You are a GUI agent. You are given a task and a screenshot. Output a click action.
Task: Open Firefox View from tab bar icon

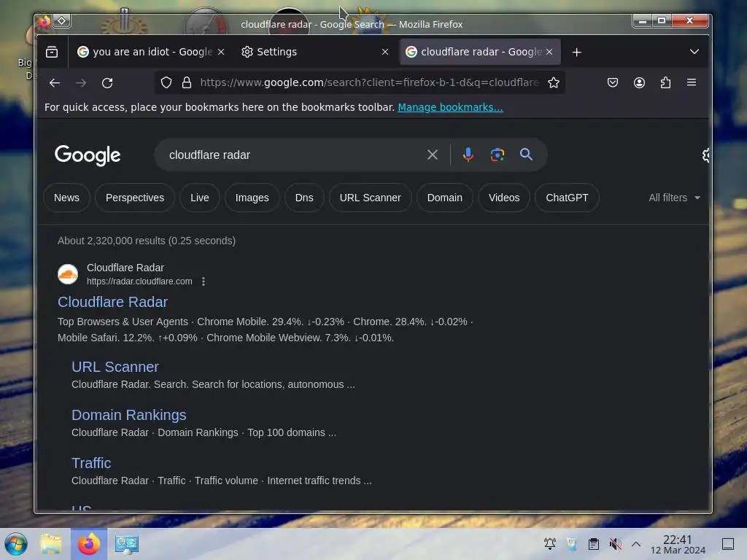(x=52, y=52)
